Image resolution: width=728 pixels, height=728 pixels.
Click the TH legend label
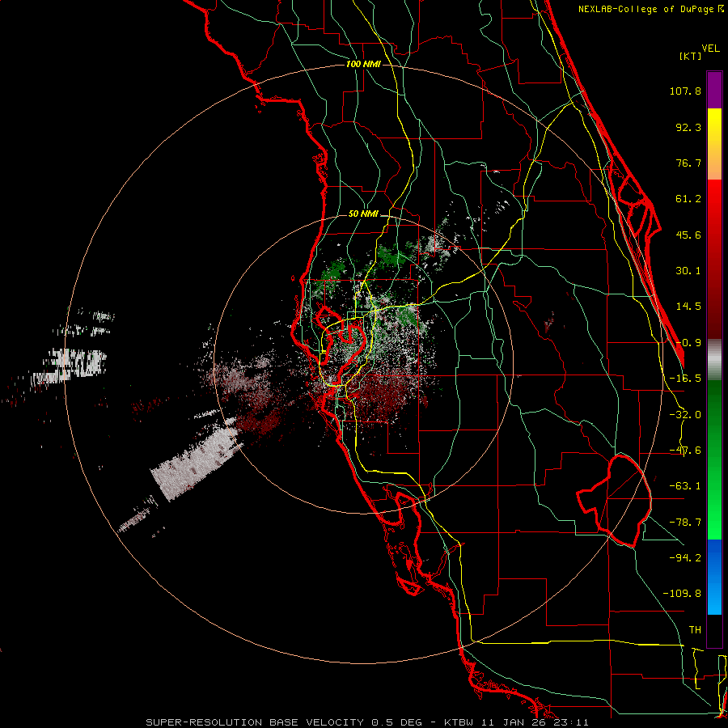click(x=695, y=630)
